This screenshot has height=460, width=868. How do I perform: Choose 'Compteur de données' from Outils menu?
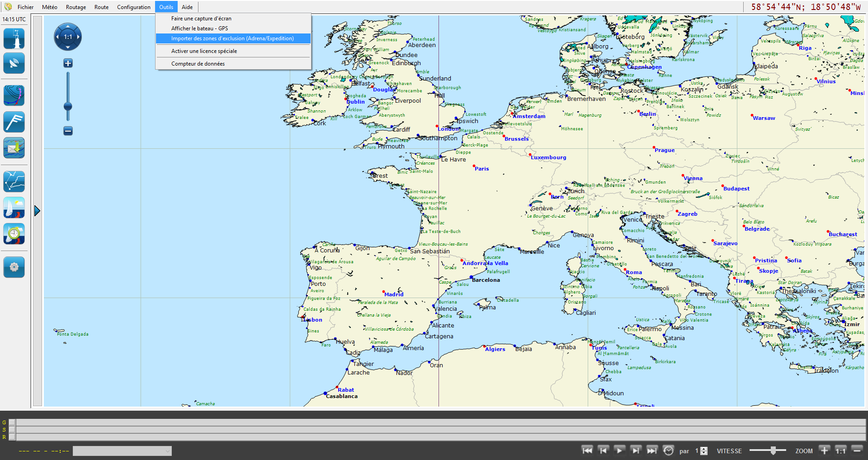tap(198, 64)
